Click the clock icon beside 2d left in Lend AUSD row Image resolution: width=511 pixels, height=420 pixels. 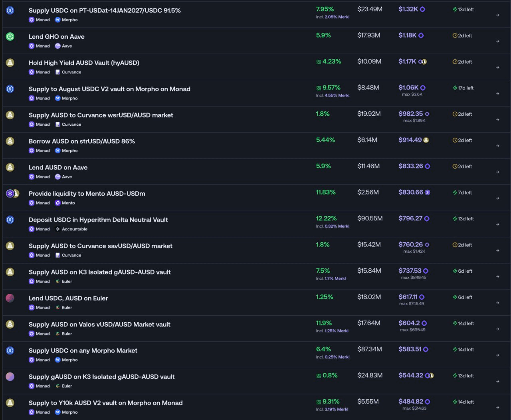point(455,166)
